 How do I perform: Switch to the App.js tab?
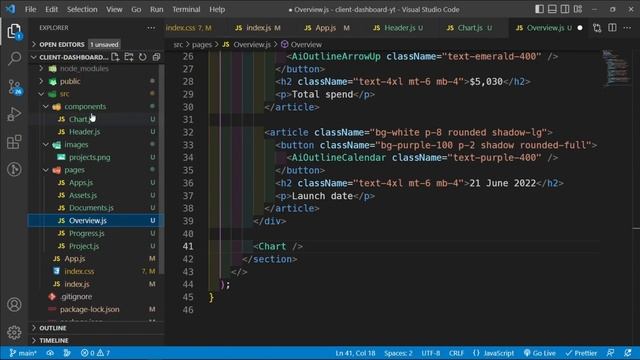tap(327, 28)
